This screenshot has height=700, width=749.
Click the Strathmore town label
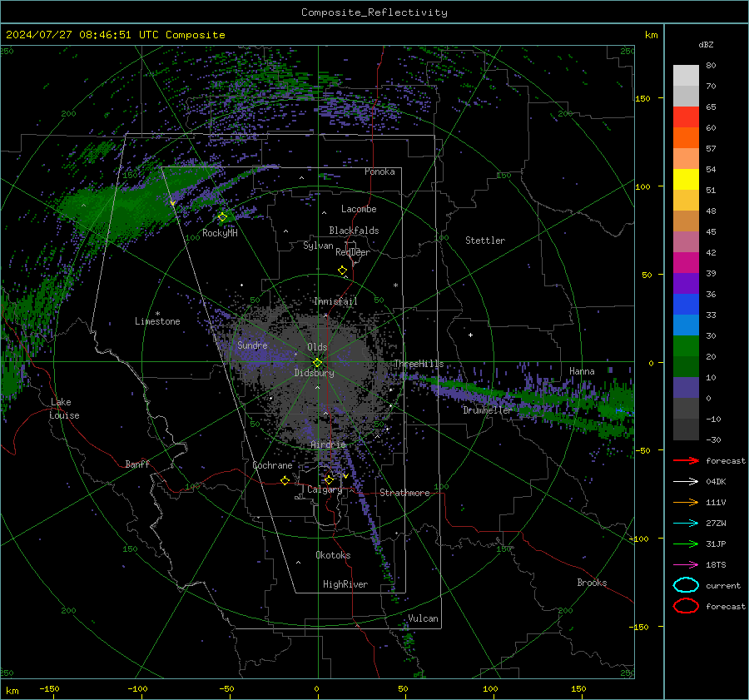tap(404, 493)
